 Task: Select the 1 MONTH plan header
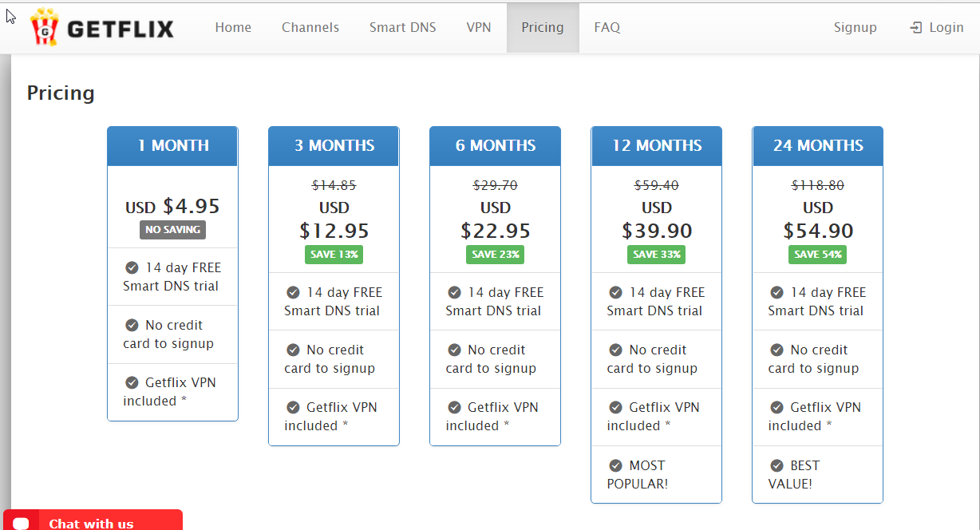pyautogui.click(x=173, y=146)
